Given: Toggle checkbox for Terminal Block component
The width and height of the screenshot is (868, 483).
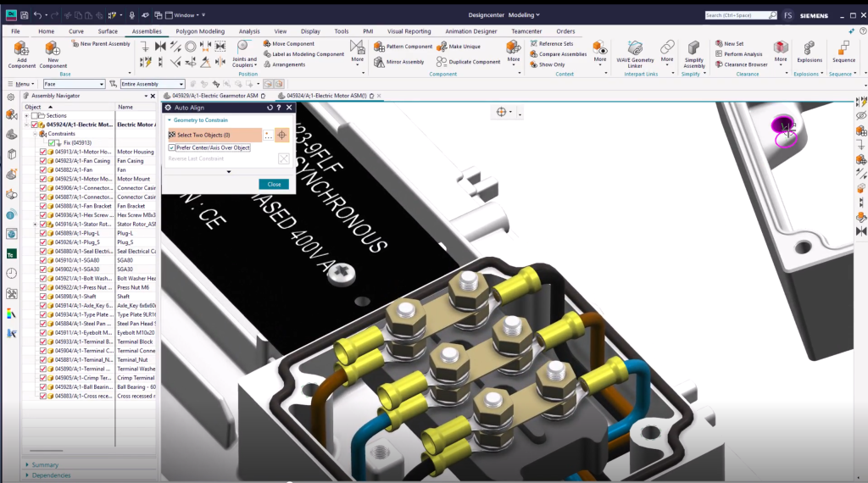Looking at the screenshot, I should pyautogui.click(x=43, y=342).
